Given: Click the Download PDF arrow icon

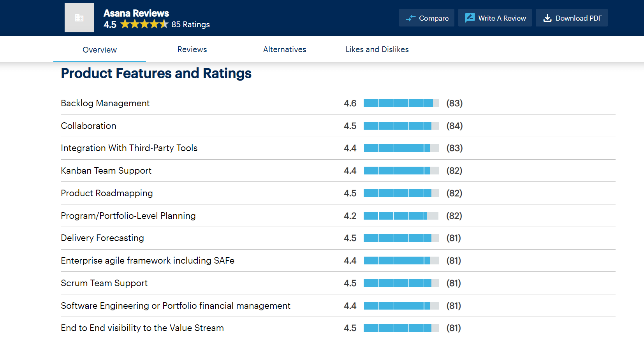Looking at the screenshot, I should click(547, 18).
